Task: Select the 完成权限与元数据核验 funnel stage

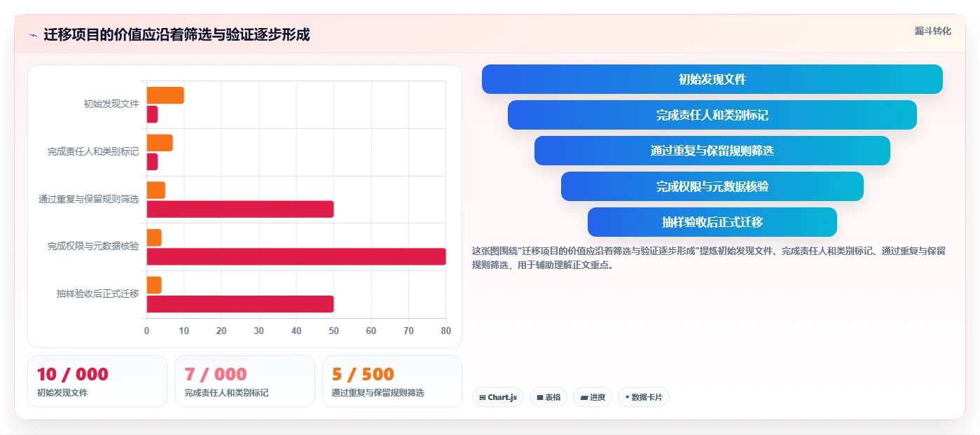Action: coord(712,186)
